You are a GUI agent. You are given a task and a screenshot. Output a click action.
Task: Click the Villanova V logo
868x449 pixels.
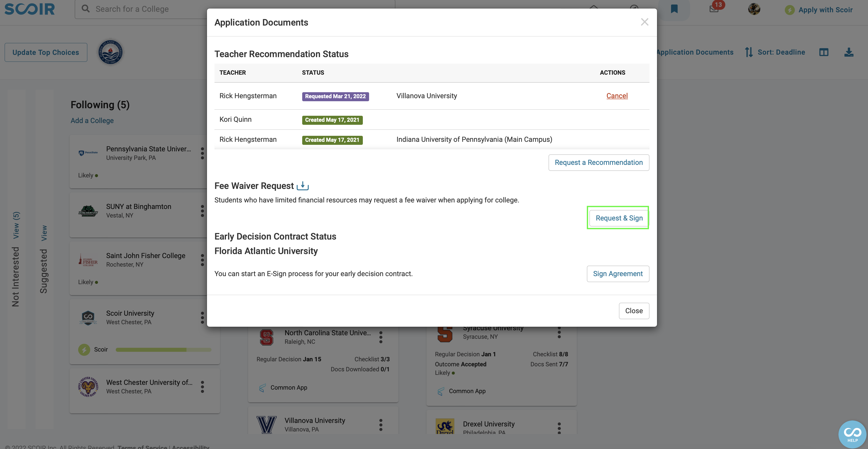click(267, 425)
